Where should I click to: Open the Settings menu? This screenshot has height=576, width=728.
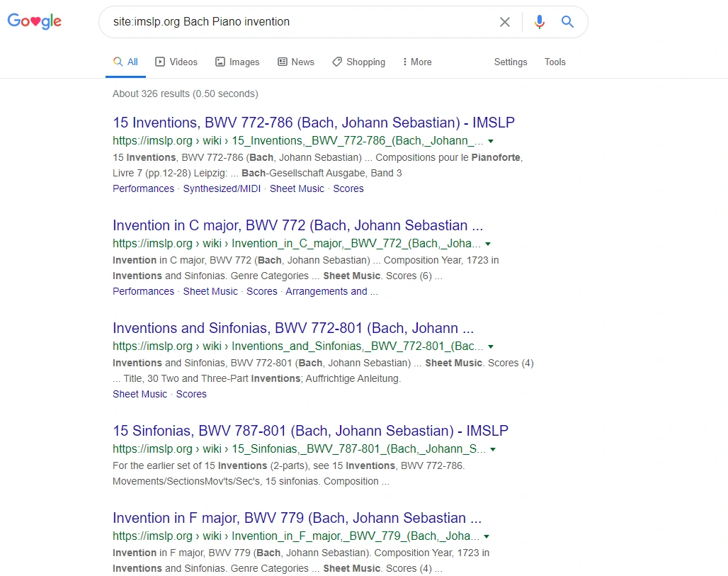[510, 62]
